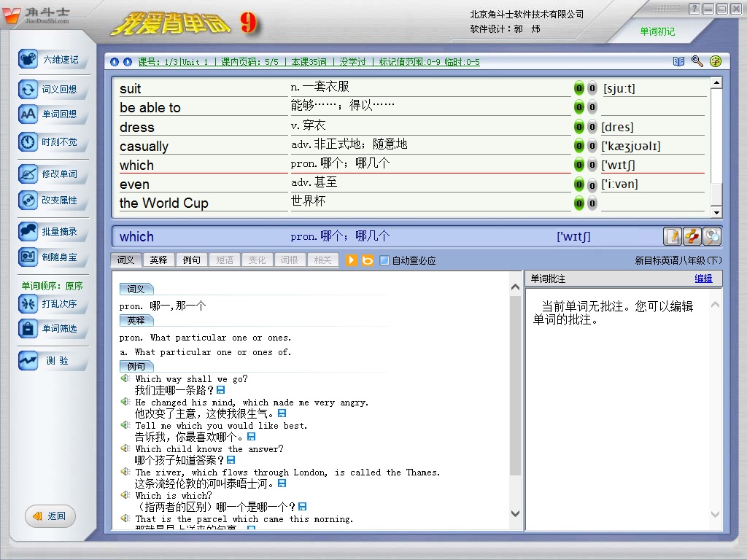Click the 单词初记 label at top right
The height and width of the screenshot is (560, 747).
click(657, 31)
